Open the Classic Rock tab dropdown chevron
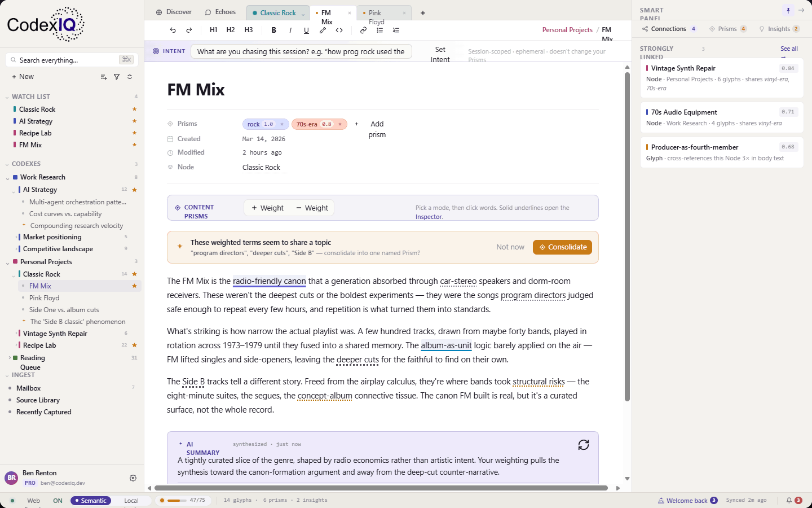 pos(303,14)
